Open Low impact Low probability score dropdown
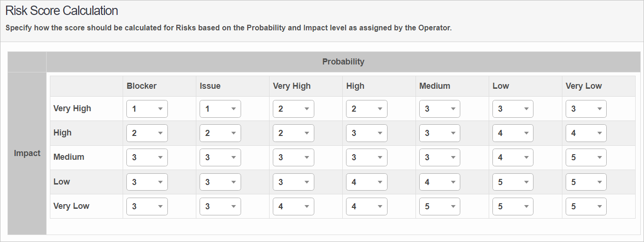The image size is (644, 242). coord(513,182)
